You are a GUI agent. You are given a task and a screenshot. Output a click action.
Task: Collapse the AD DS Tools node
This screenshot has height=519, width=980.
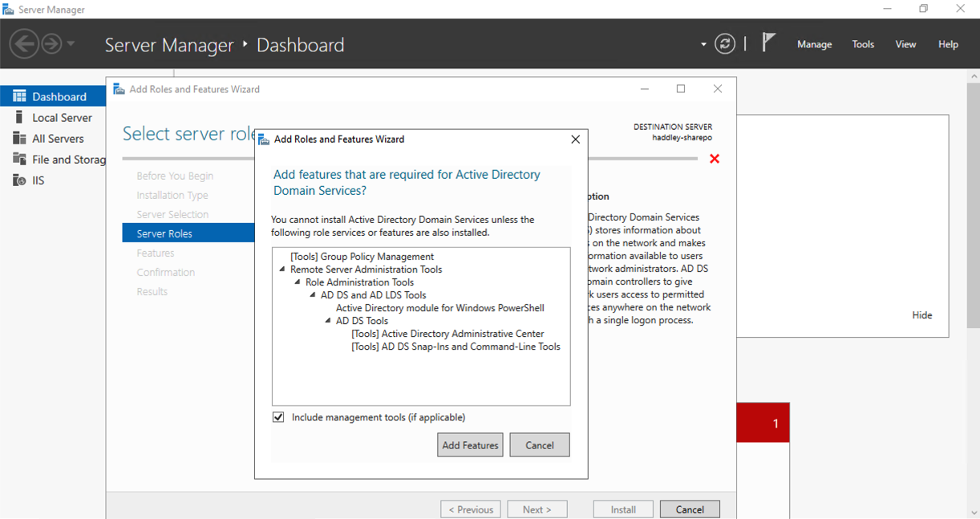tap(328, 321)
